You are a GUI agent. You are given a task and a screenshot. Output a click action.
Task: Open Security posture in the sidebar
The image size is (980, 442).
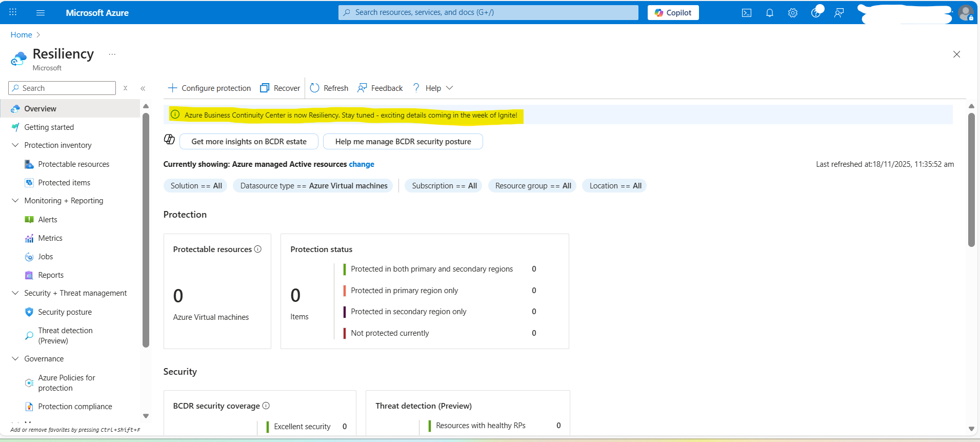[x=65, y=312]
